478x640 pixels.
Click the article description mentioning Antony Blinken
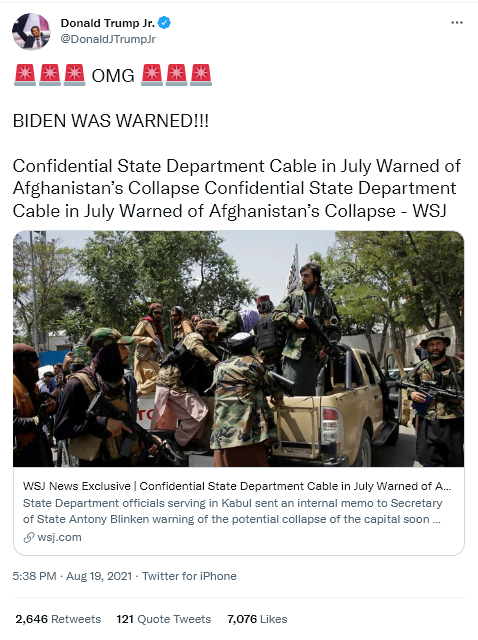click(232, 511)
